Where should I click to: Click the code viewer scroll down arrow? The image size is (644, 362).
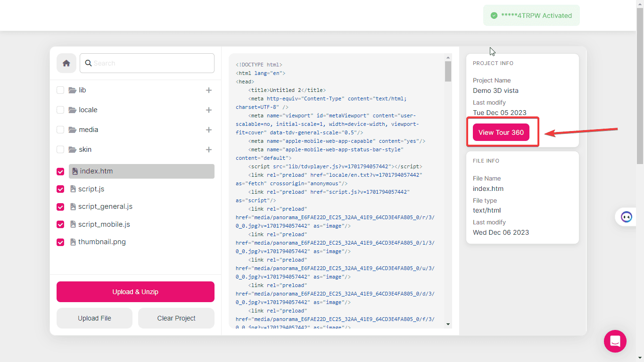pyautogui.click(x=448, y=324)
